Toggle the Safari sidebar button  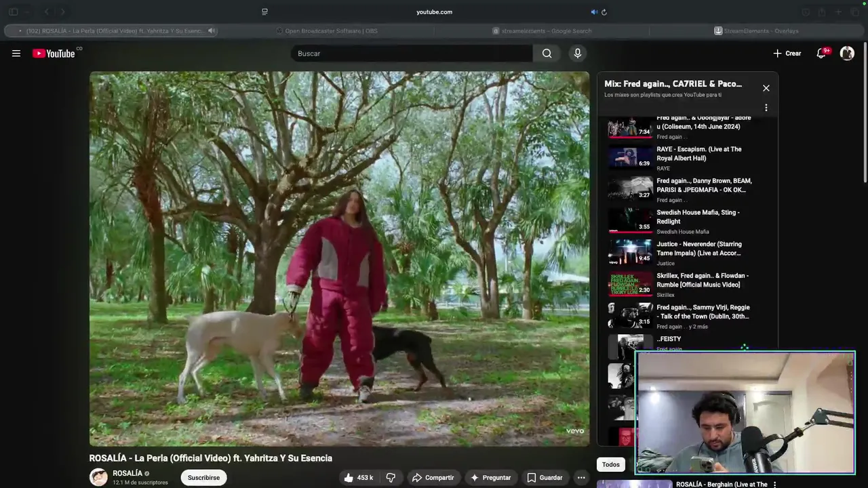point(13,12)
